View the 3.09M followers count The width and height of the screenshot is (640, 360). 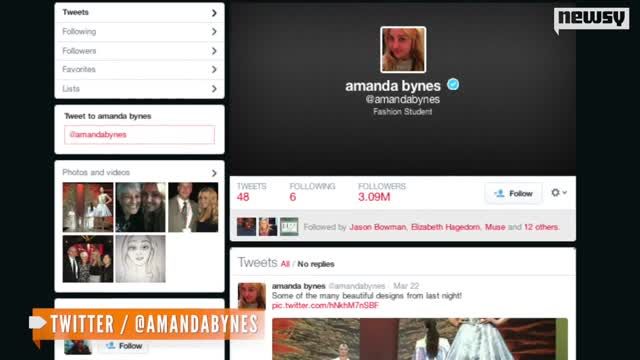pos(374,197)
